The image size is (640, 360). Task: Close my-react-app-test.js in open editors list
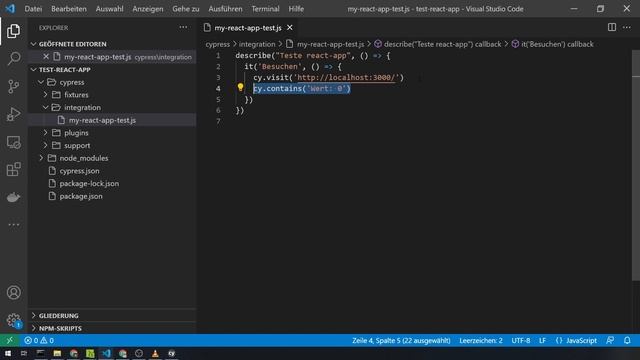tap(46, 56)
